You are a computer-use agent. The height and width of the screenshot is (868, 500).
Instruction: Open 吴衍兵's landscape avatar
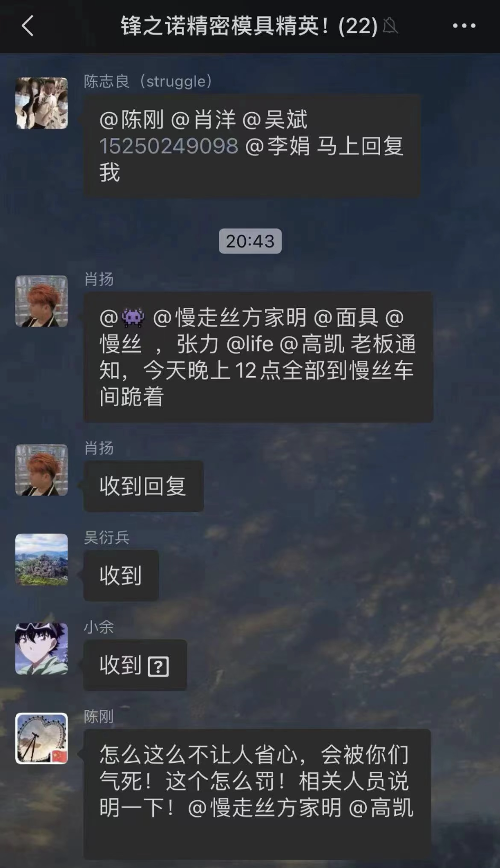[x=42, y=559]
